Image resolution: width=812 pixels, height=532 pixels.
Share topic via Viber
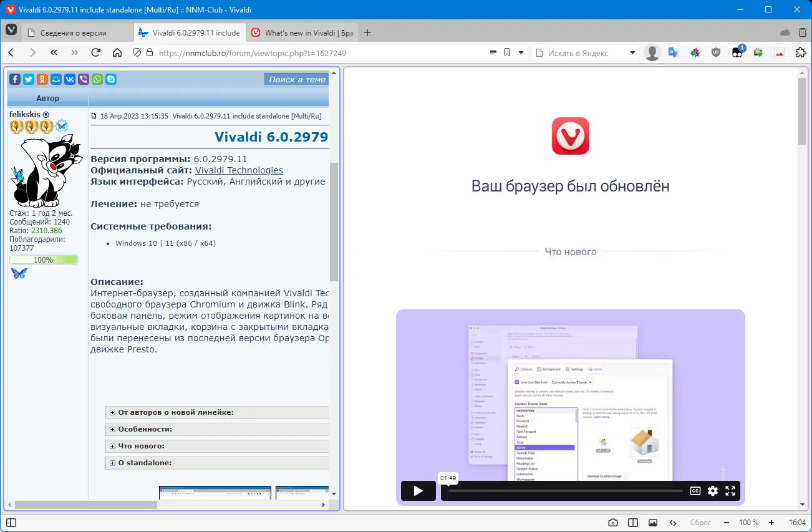(x=84, y=79)
